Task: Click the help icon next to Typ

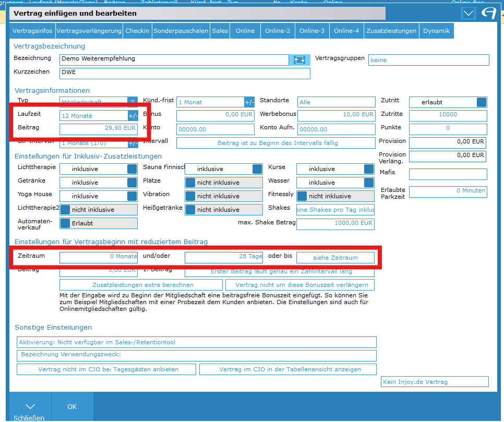Action: point(133,102)
